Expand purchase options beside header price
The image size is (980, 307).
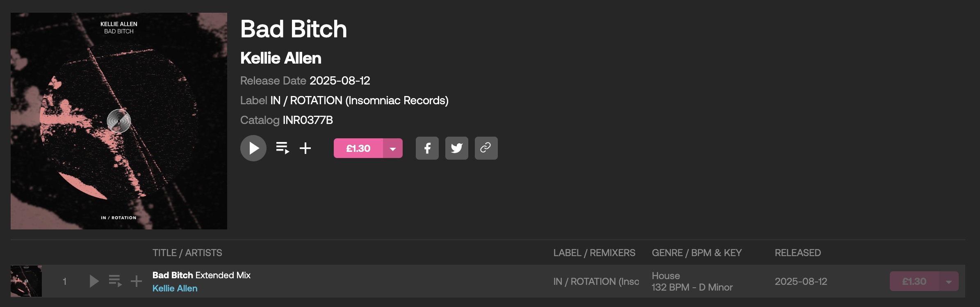click(x=393, y=148)
